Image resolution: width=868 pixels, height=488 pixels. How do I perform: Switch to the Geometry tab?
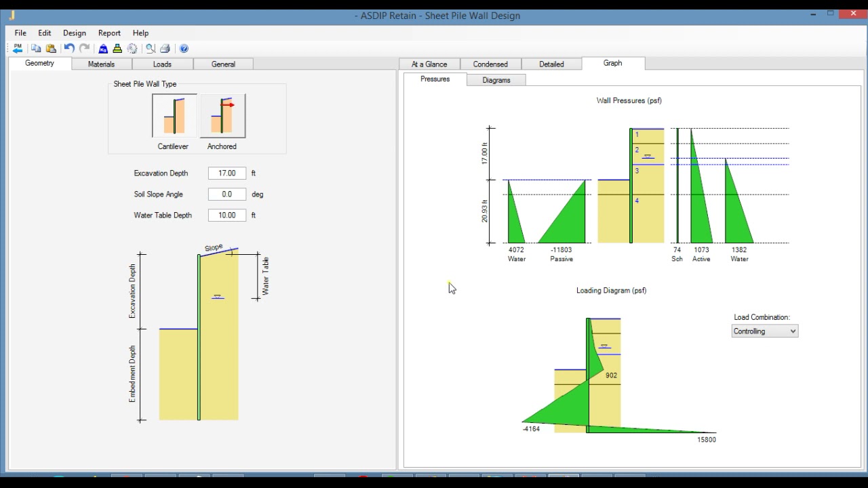tap(39, 63)
